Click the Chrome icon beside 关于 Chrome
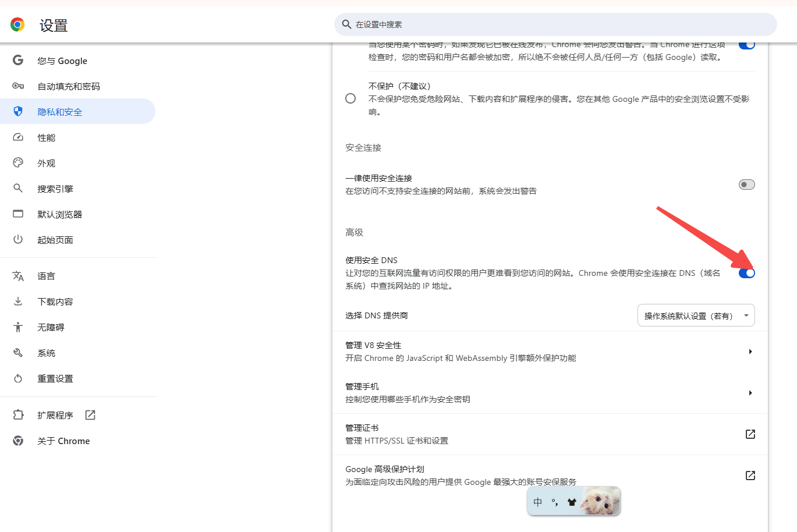The image size is (797, 532). click(18, 441)
